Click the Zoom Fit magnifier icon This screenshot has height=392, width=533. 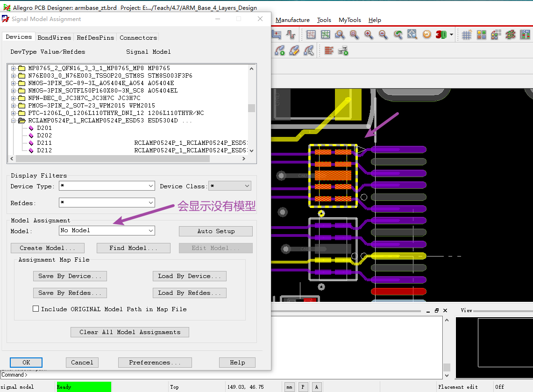click(x=354, y=34)
